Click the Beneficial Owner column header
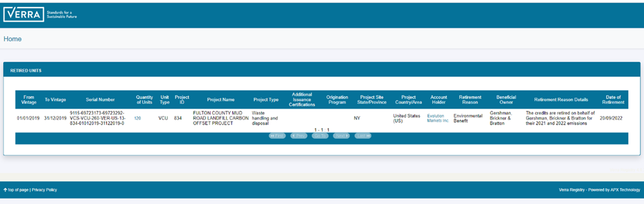 (506, 100)
